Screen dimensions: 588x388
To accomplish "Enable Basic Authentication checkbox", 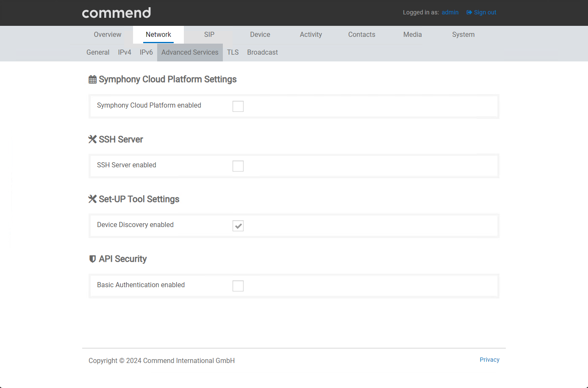I will pos(238,286).
